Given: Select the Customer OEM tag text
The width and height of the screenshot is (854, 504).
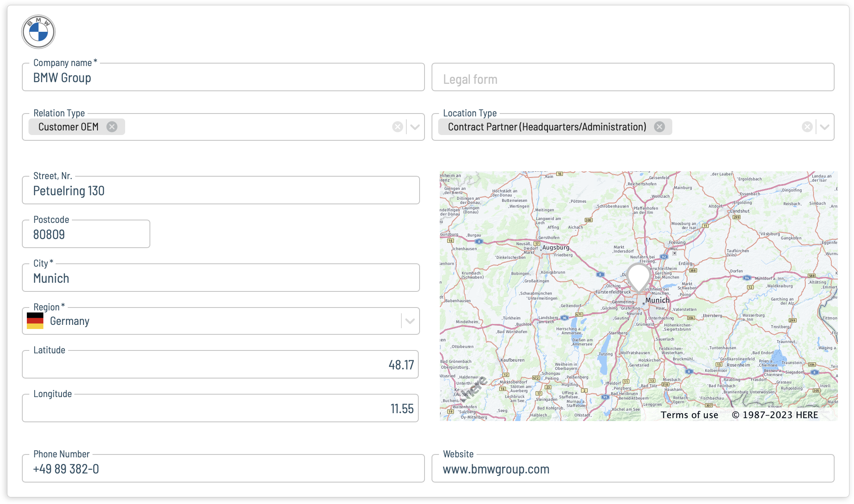Looking at the screenshot, I should point(69,127).
